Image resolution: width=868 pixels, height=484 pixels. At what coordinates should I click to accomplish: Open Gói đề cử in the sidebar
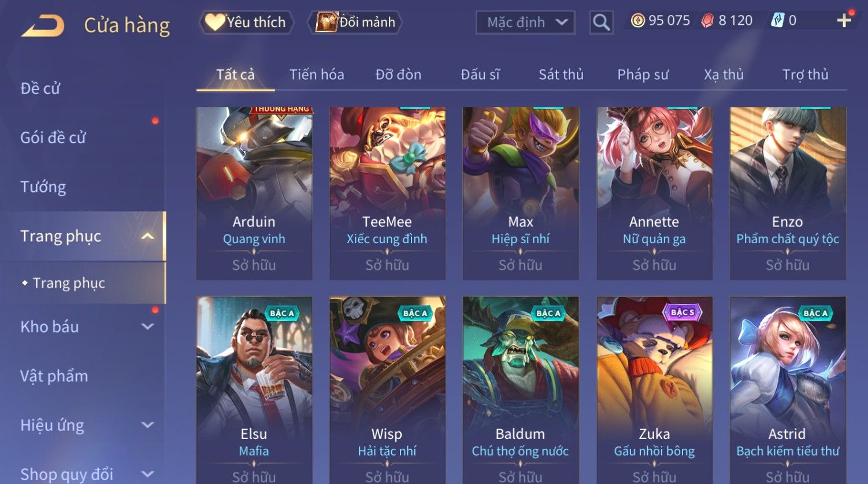(53, 137)
